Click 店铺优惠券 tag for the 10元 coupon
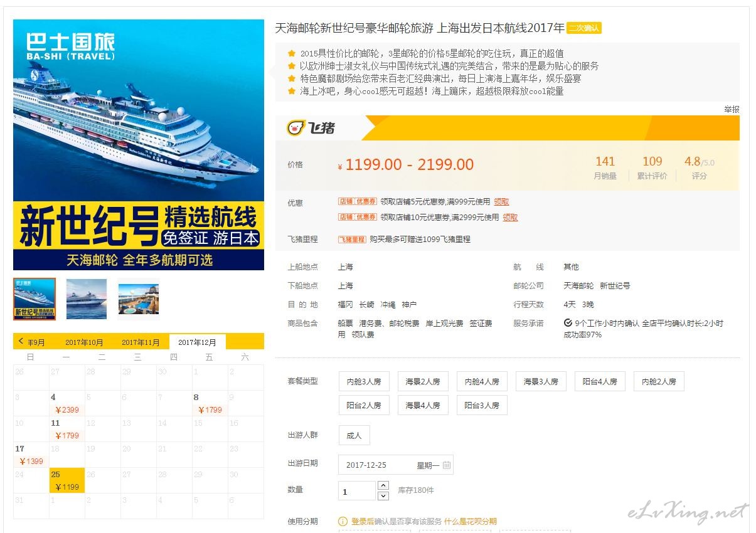This screenshot has width=756, height=533. click(358, 218)
